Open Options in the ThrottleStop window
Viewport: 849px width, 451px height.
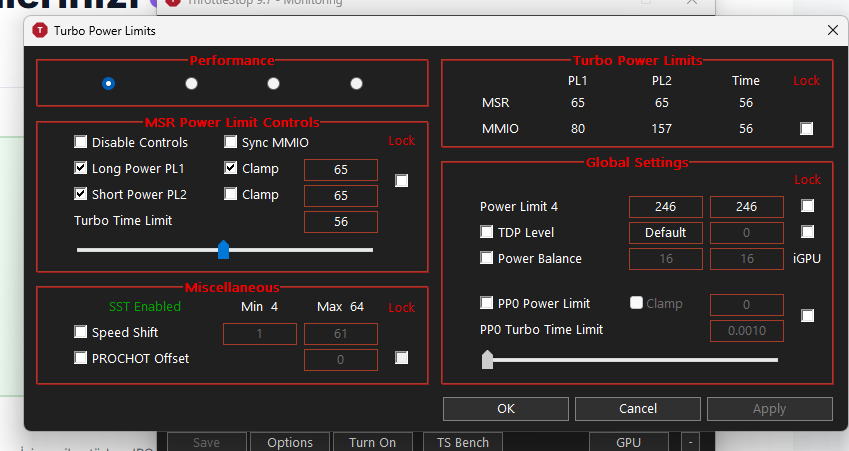click(x=290, y=442)
